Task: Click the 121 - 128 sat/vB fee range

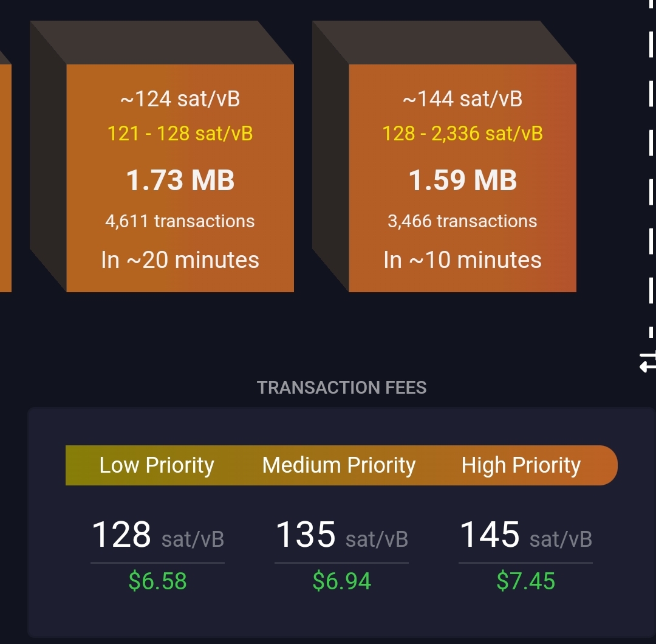Action: pos(180,134)
